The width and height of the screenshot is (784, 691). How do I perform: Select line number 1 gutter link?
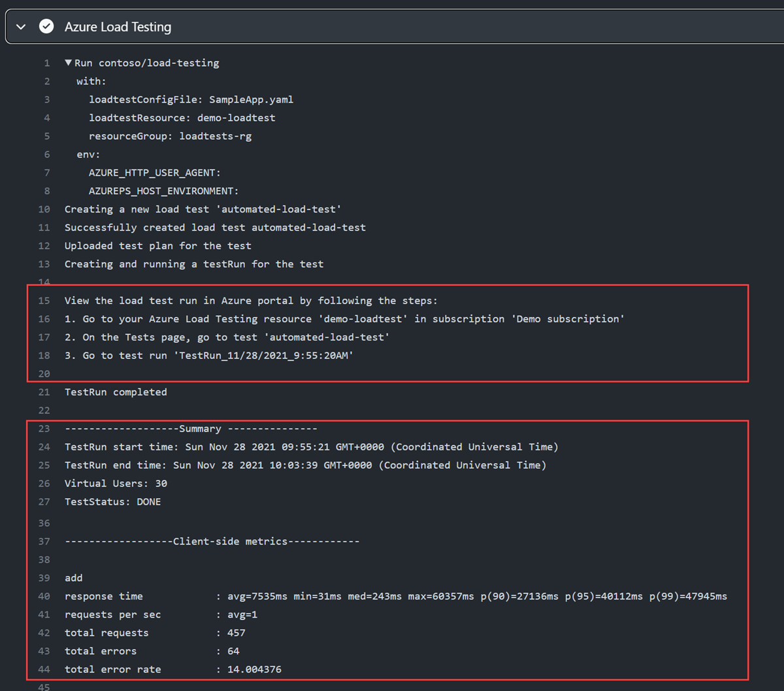click(x=46, y=63)
